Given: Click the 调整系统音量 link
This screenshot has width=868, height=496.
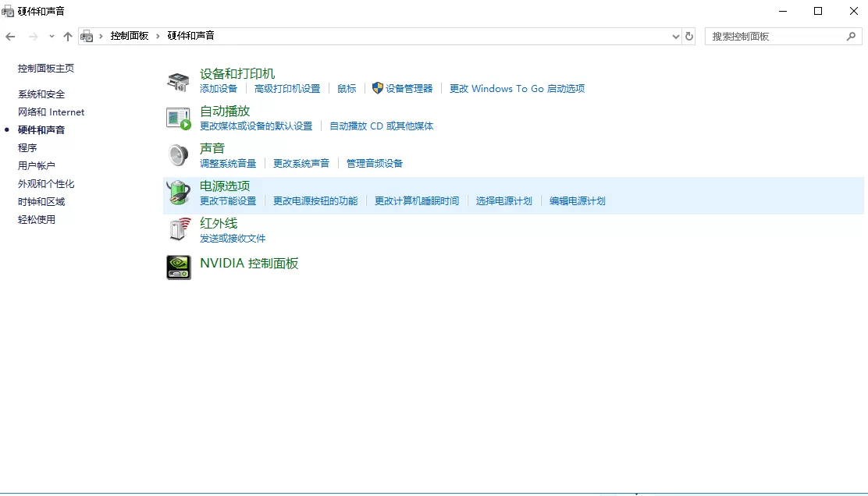Looking at the screenshot, I should click(x=228, y=164).
